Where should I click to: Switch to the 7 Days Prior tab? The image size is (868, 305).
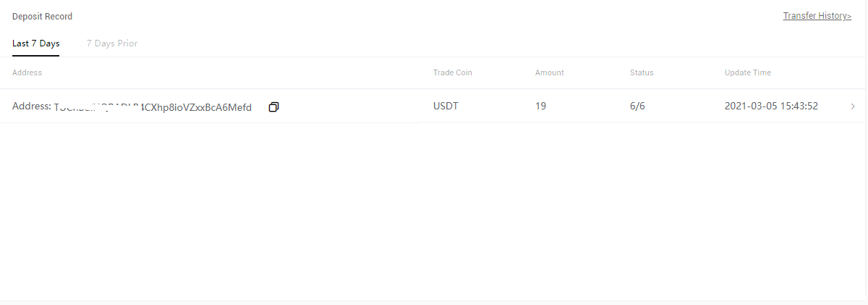[x=112, y=43]
